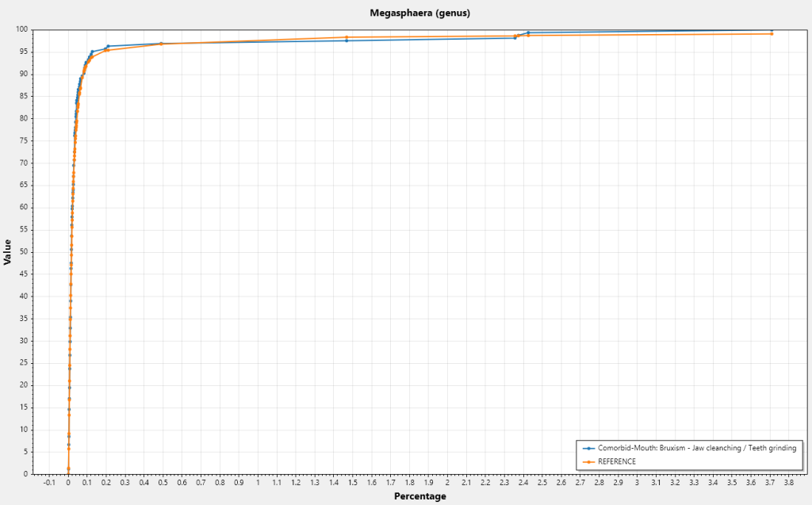The width and height of the screenshot is (812, 505).
Task: Pick the orange data point near 1.47 percentage
Action: (x=347, y=37)
